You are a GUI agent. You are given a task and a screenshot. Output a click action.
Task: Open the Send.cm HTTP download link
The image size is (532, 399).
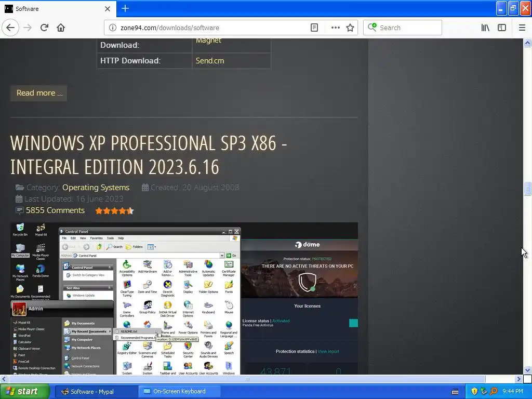(x=210, y=61)
